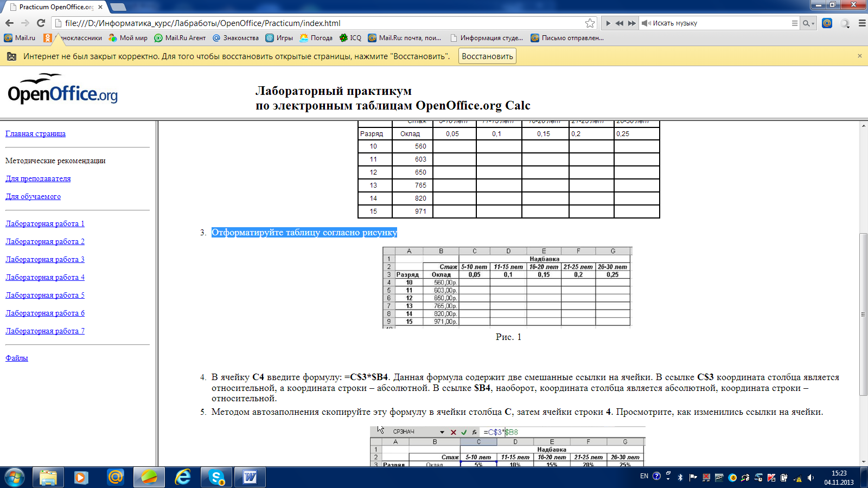Open the Информация студе... bookmark

pyautogui.click(x=487, y=38)
